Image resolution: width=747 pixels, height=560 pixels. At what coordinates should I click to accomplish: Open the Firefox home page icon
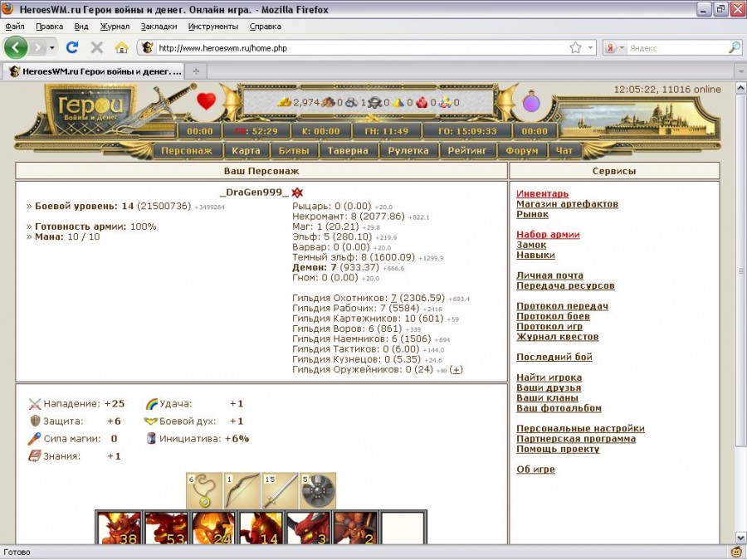point(121,47)
